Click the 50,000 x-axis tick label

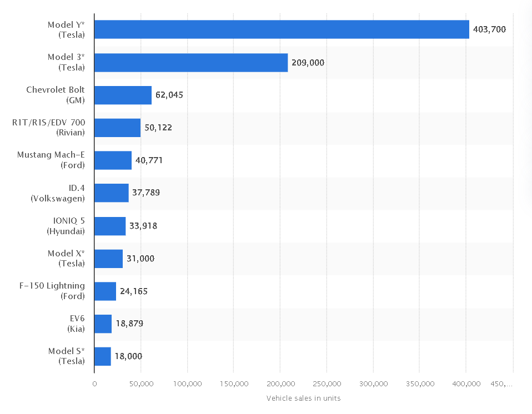(141, 384)
